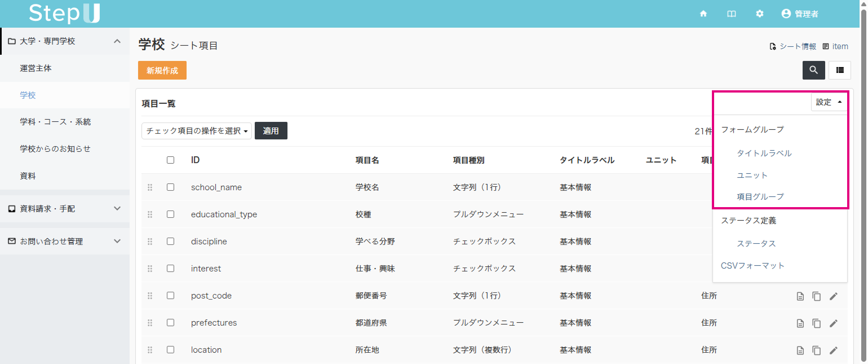Open details of location row via document icon
This screenshot has height=364, width=868.
tap(800, 350)
